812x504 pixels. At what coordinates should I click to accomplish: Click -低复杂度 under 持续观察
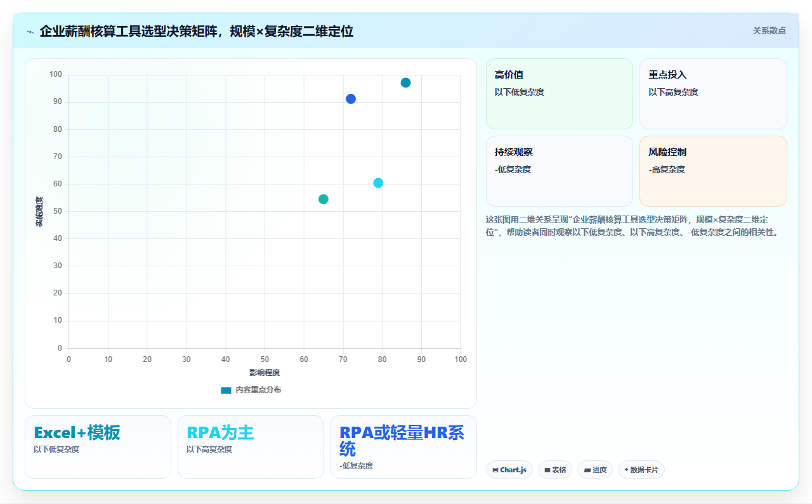(513, 169)
